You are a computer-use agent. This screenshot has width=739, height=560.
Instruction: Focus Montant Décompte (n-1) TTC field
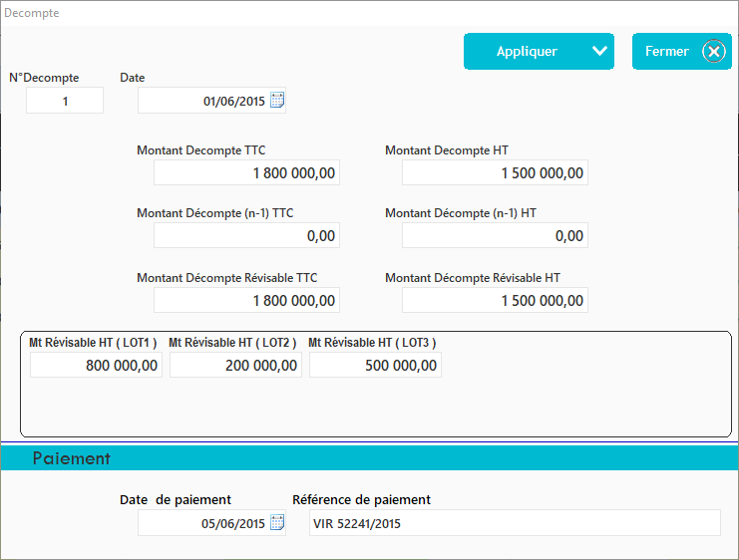coord(246,236)
